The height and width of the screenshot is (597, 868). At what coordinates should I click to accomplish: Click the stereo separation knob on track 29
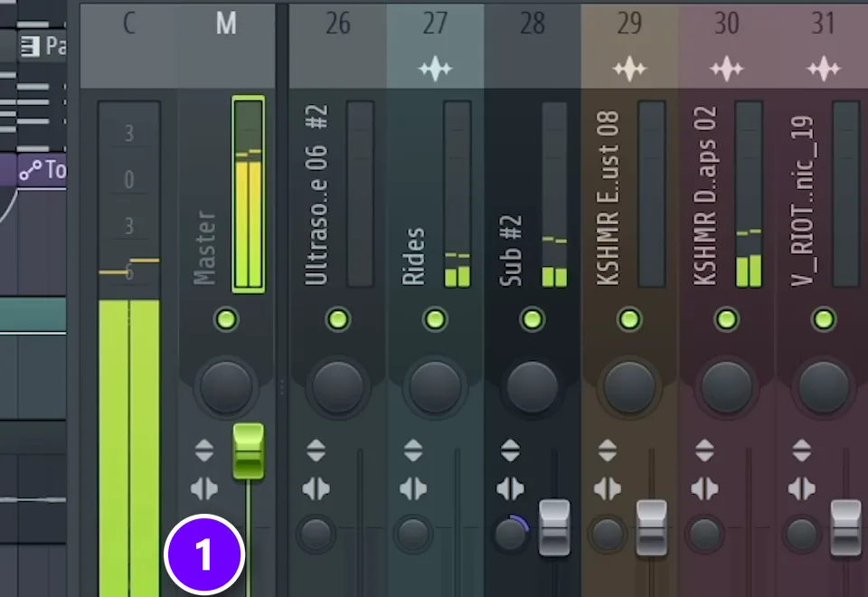pos(608,535)
